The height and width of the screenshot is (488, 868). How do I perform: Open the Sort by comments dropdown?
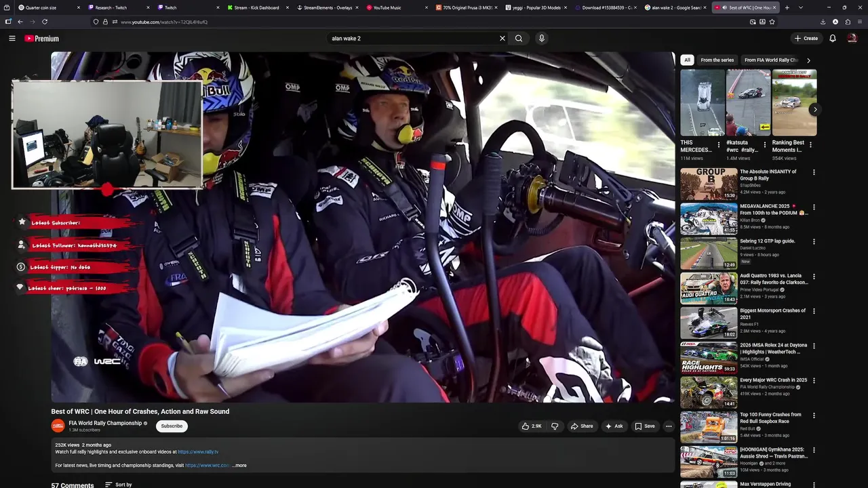[x=119, y=485]
